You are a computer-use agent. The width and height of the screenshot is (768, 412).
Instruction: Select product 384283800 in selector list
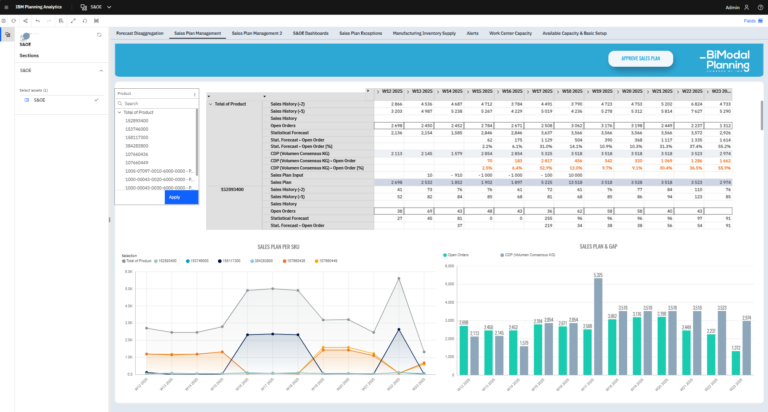tap(137, 146)
